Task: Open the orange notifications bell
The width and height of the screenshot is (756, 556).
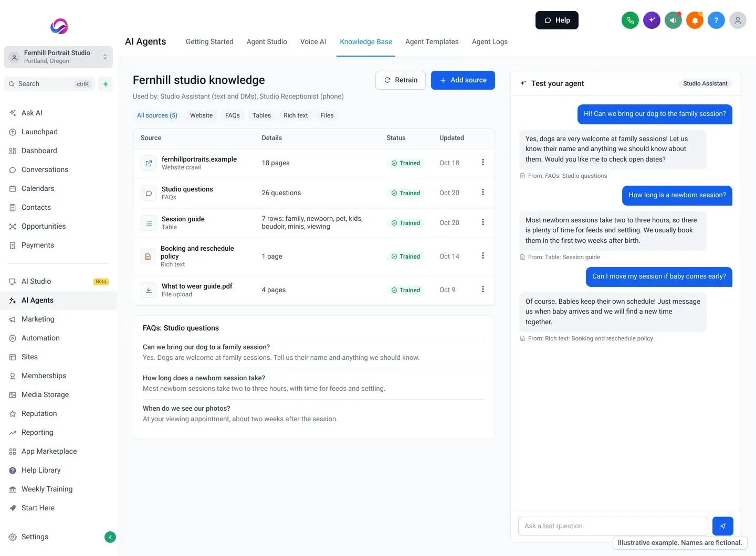Action: [x=695, y=20]
